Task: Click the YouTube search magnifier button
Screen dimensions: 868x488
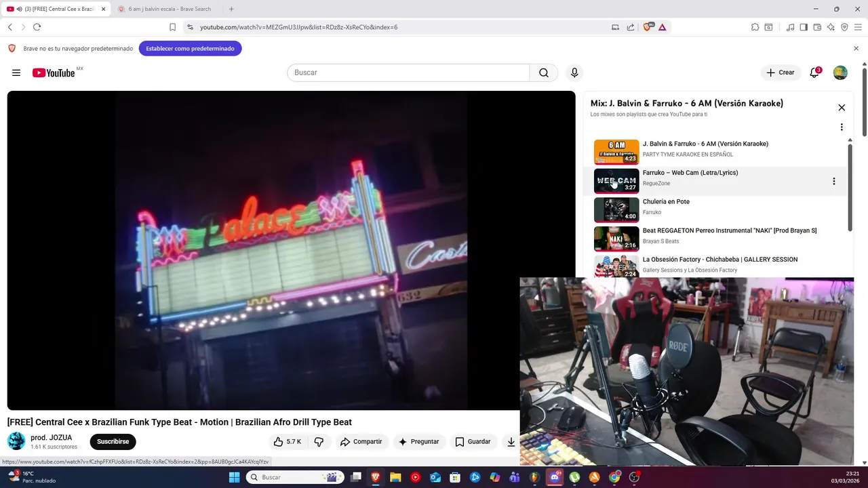Action: tap(544, 73)
